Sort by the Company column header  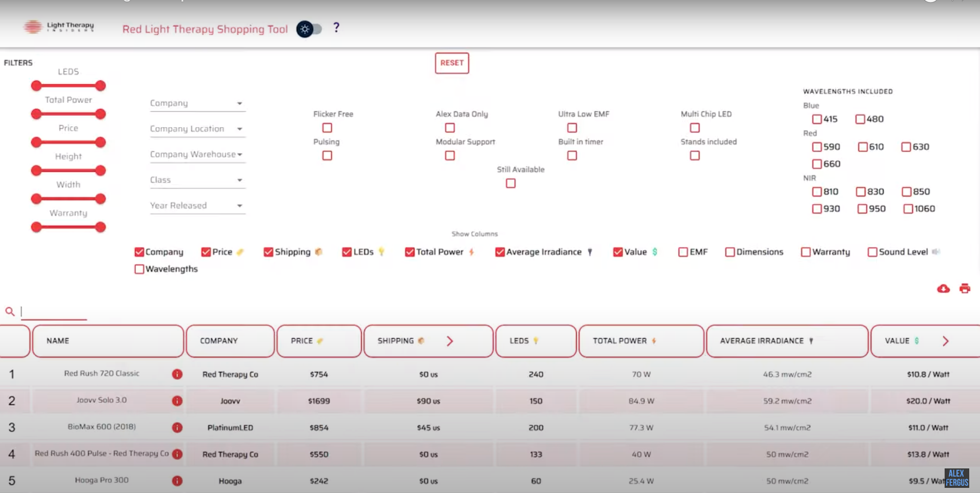[x=230, y=341]
